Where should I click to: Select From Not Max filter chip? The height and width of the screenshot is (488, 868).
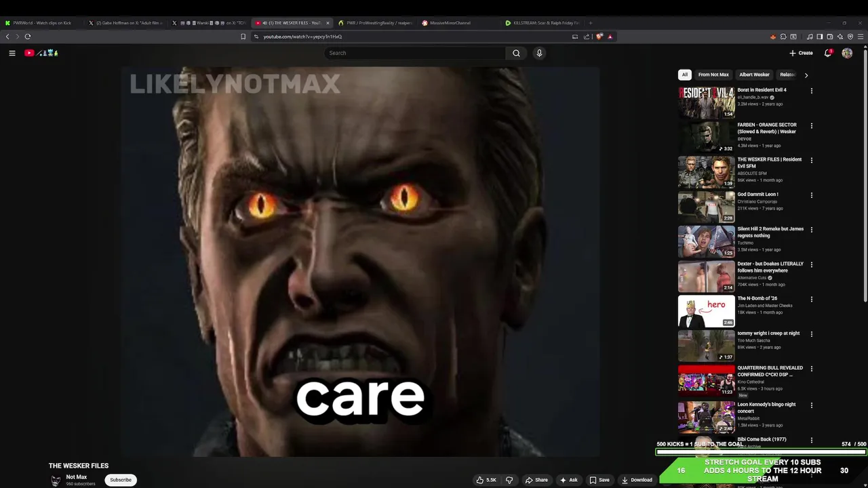(713, 75)
